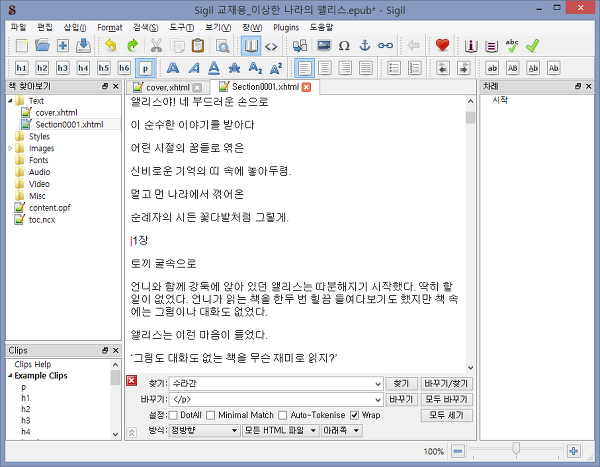Click the 모두 바꾸기 button
This screenshot has height=467, width=600.
click(x=446, y=400)
